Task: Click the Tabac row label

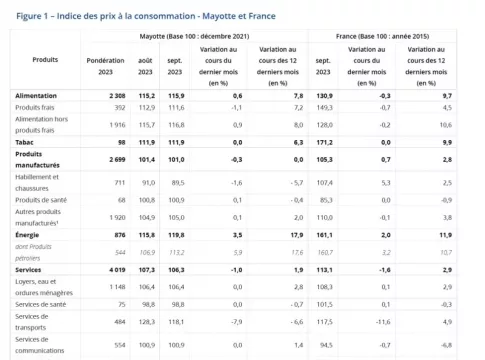Action: pos(24,142)
